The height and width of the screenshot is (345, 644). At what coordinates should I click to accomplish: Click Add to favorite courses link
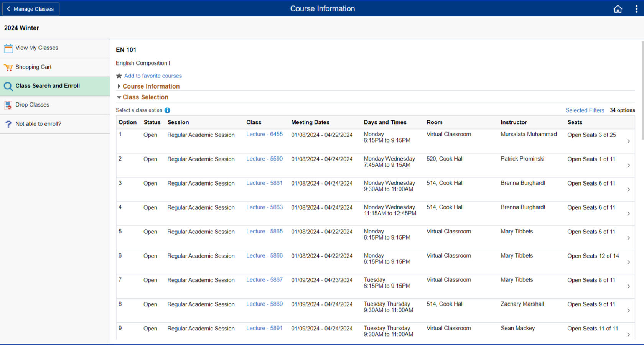(x=153, y=76)
